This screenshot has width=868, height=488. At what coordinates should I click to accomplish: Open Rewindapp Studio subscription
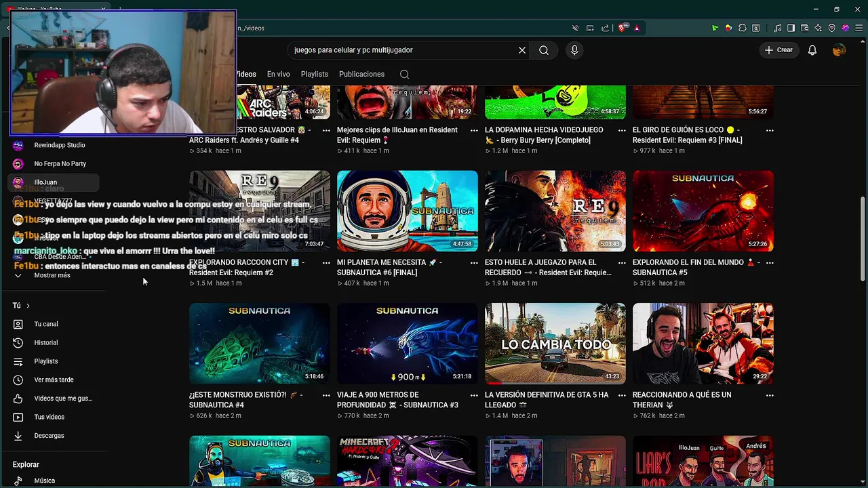(x=54, y=145)
